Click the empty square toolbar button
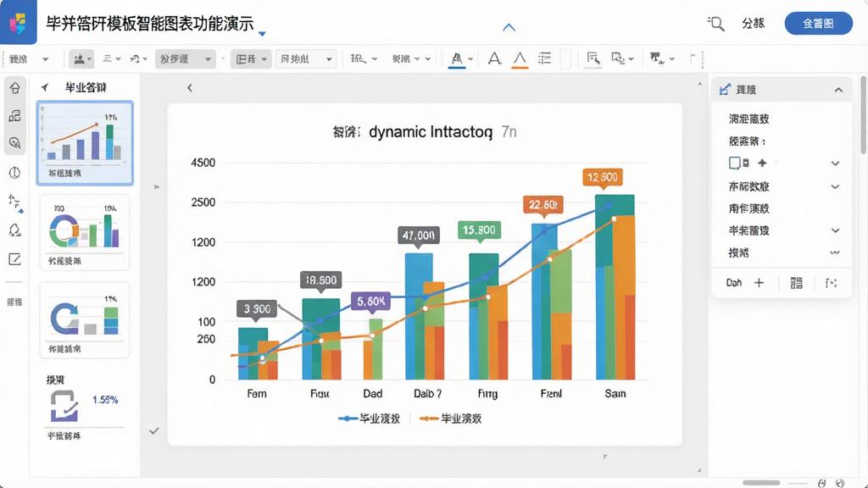868x488 pixels. [565, 58]
